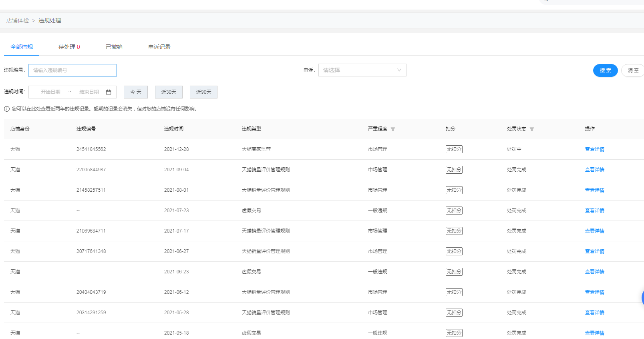
Task: Select date cell 2021-06-27
Action: point(176,251)
